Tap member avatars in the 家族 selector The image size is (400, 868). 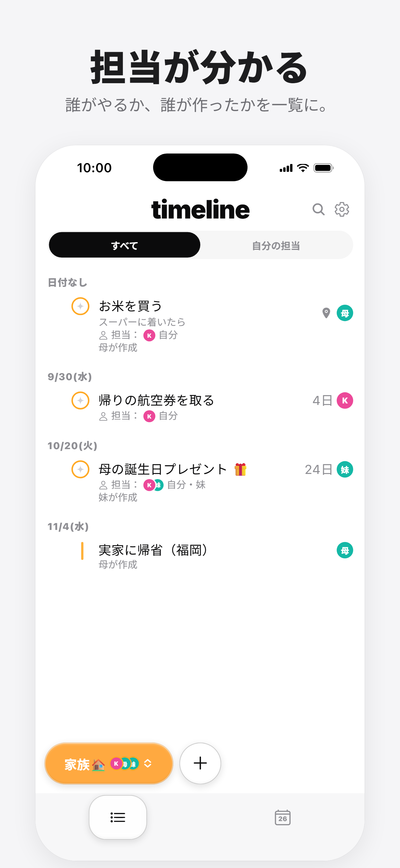125,764
